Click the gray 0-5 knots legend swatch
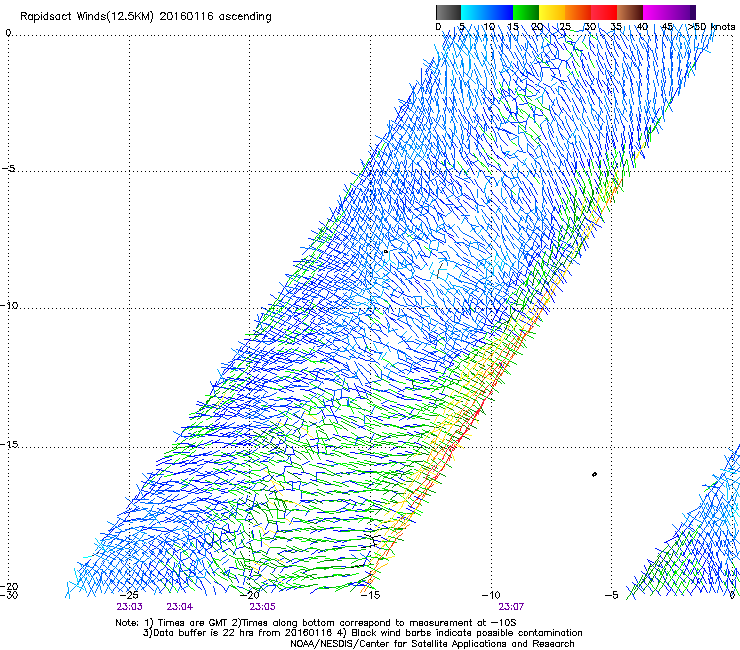 tap(448, 12)
